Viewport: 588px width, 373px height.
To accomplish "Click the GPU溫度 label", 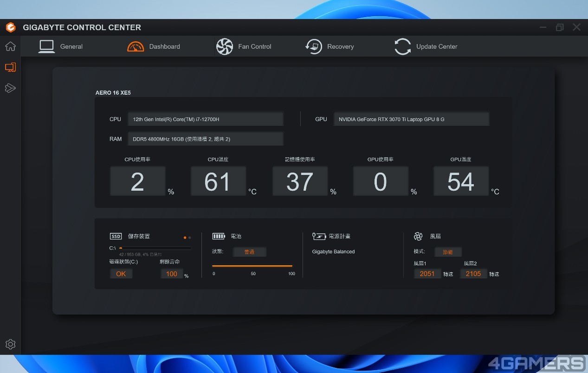I will 461,160.
